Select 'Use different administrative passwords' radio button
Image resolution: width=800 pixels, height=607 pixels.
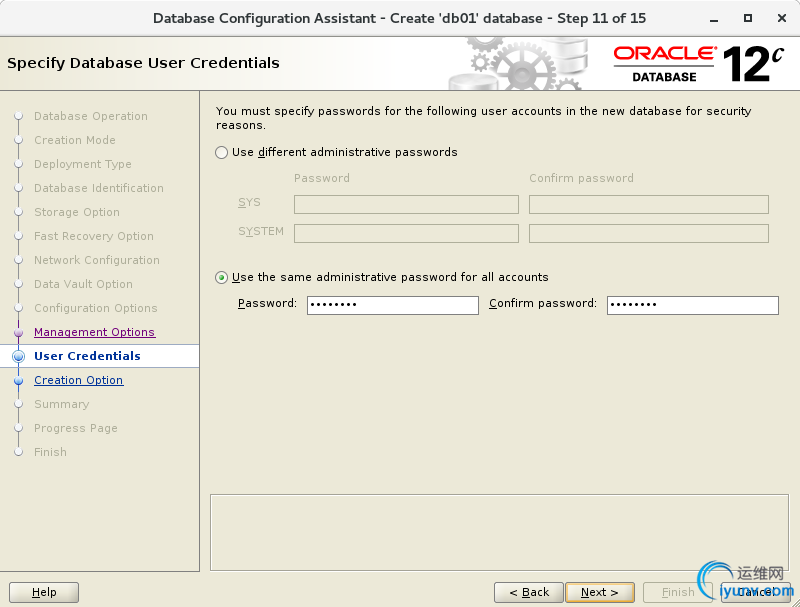tap(221, 153)
